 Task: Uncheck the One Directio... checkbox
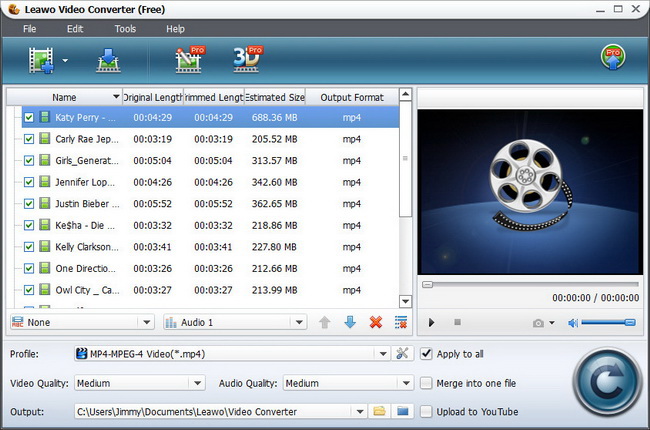29,268
